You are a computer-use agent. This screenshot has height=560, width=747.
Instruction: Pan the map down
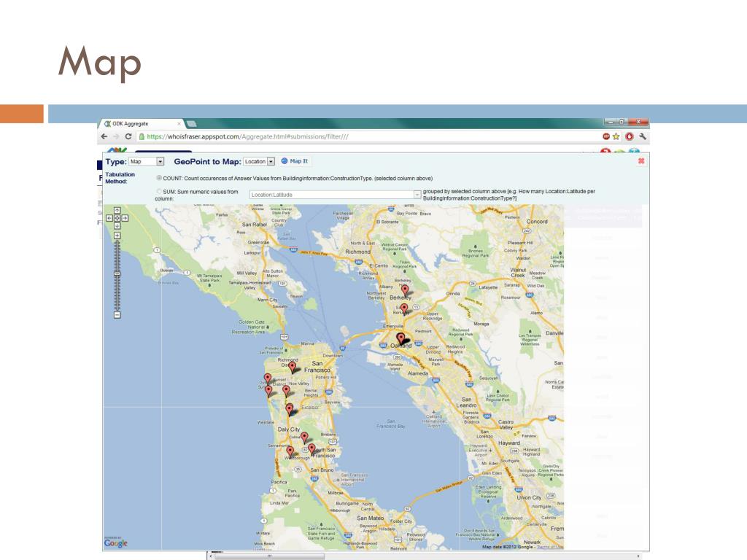[x=117, y=226]
